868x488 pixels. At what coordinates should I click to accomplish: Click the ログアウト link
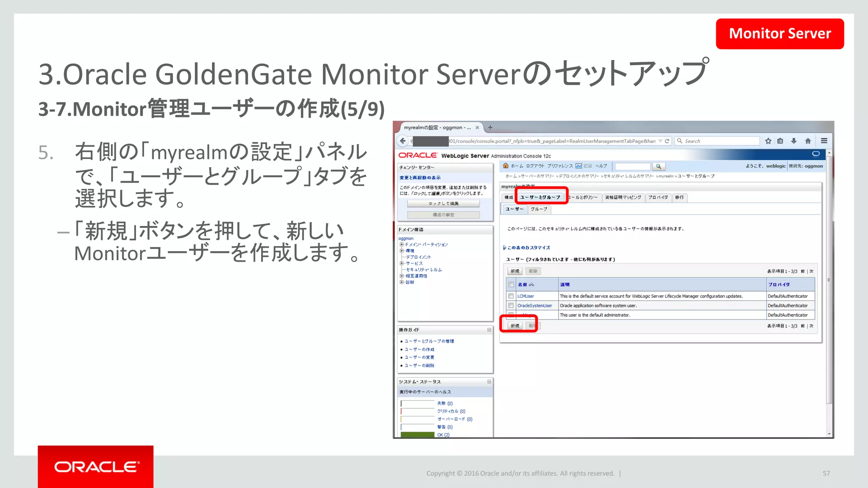pos(535,166)
